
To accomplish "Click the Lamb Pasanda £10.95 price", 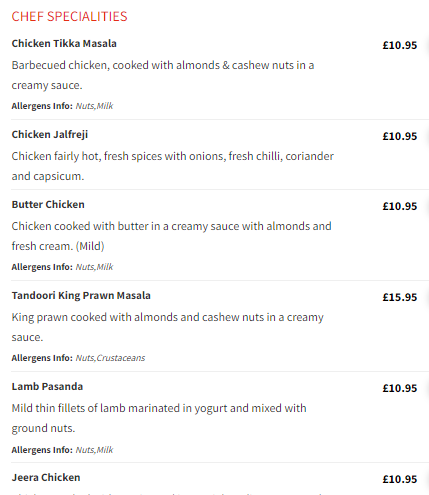I will pyautogui.click(x=400, y=388).
